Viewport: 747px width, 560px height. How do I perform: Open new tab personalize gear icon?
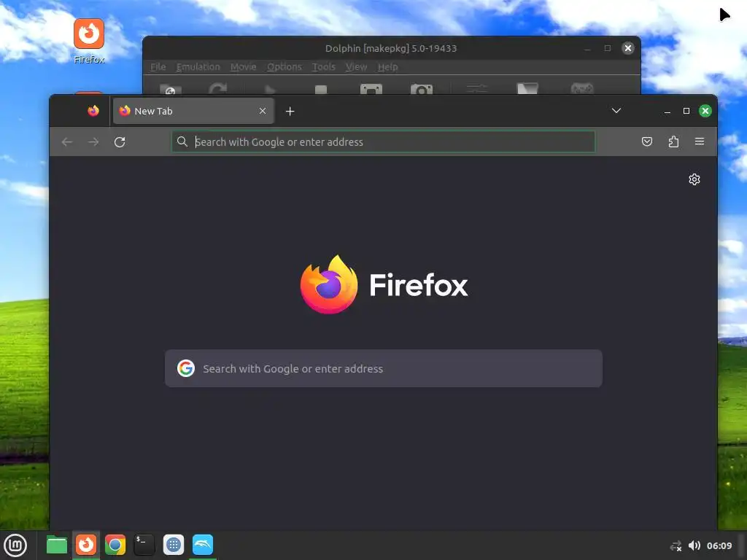[x=694, y=179]
